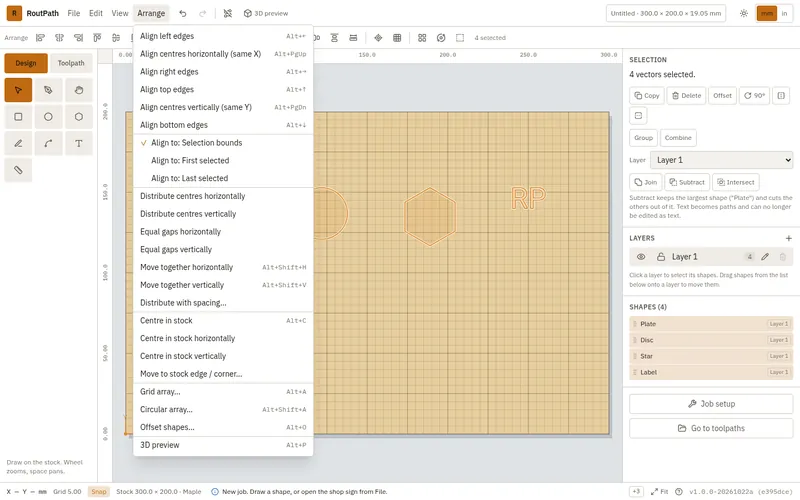Open the Edit menu
This screenshot has height=500, width=800.
pyautogui.click(x=96, y=13)
